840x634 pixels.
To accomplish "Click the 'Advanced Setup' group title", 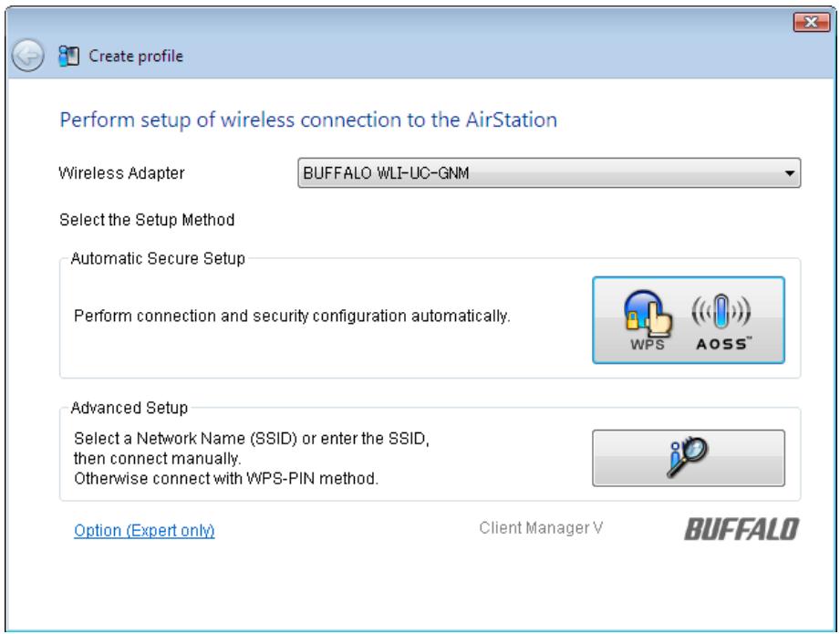I will pos(130,408).
